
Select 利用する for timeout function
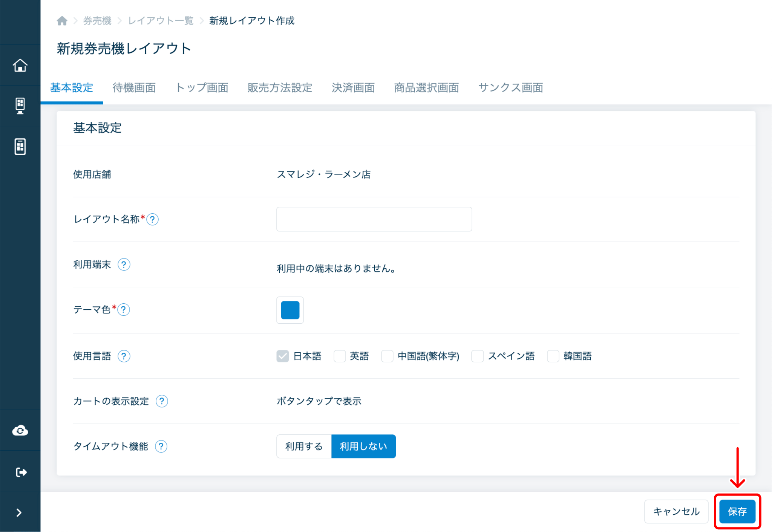[304, 446]
